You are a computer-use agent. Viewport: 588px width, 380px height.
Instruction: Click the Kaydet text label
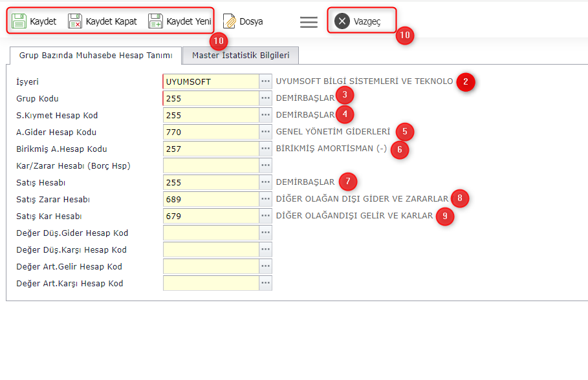(43, 21)
